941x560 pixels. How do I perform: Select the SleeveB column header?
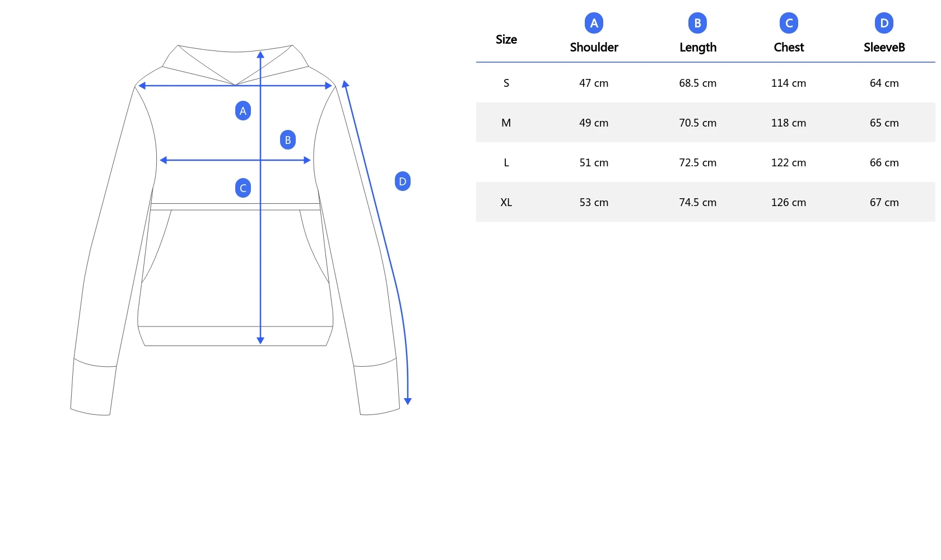884,48
